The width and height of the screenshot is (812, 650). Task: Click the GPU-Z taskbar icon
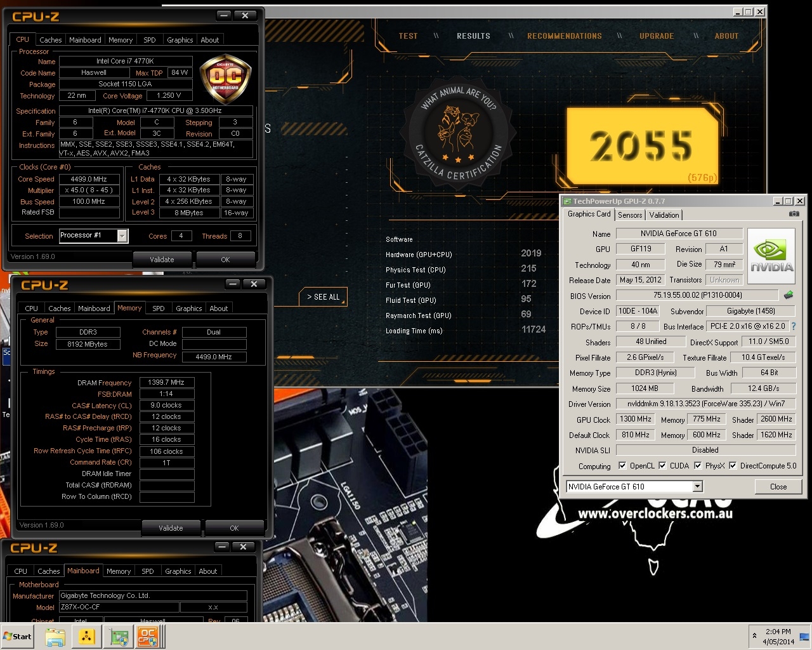point(119,637)
